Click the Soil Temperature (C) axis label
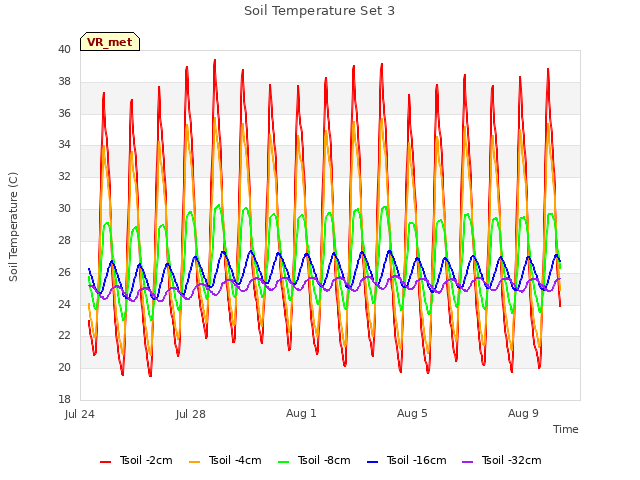Screen dimensions: 640x480 point(13,227)
